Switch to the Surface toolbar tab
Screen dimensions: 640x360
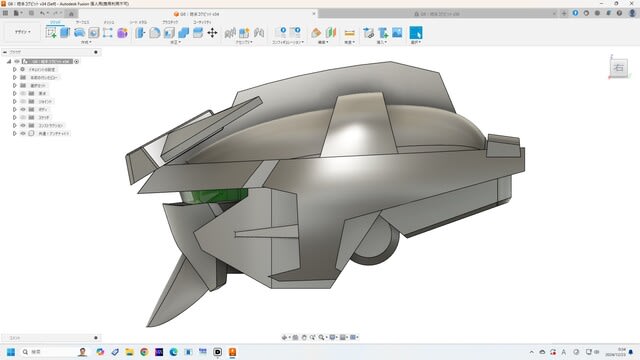coord(82,22)
